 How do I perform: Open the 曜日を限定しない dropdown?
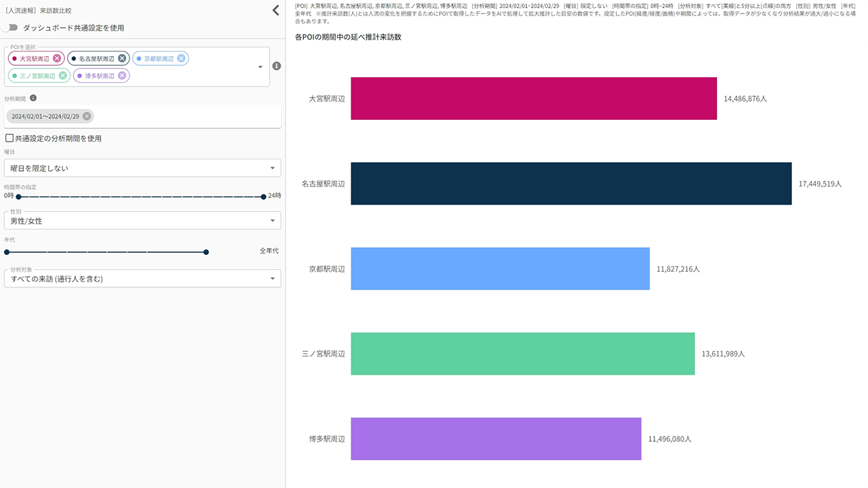142,168
